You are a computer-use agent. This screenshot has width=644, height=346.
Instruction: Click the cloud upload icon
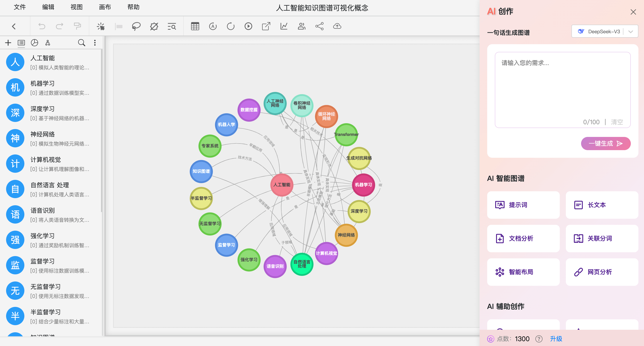point(337,26)
